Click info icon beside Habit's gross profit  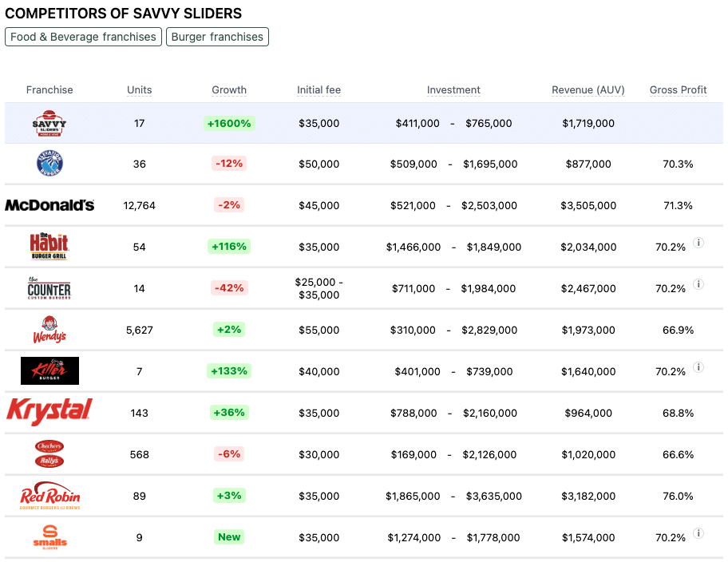point(698,243)
